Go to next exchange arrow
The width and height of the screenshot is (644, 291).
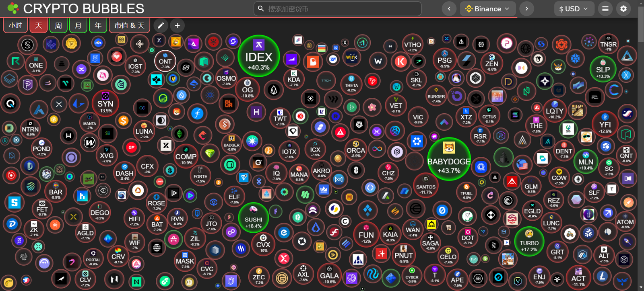[526, 8]
